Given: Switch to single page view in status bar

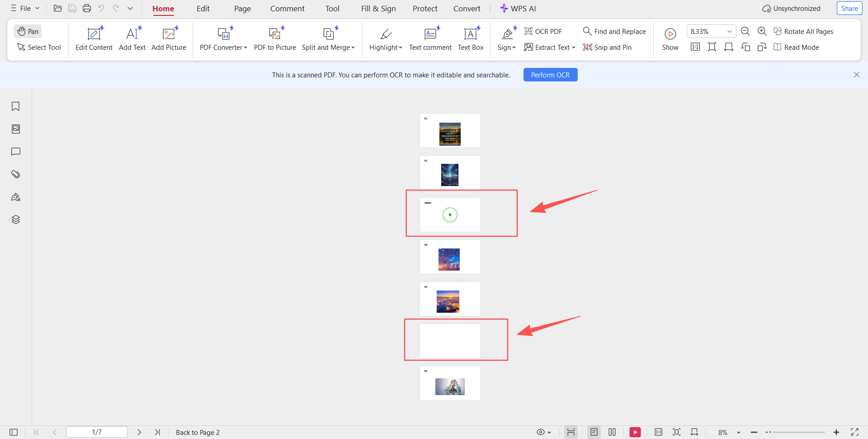Looking at the screenshot, I should pyautogui.click(x=594, y=432).
